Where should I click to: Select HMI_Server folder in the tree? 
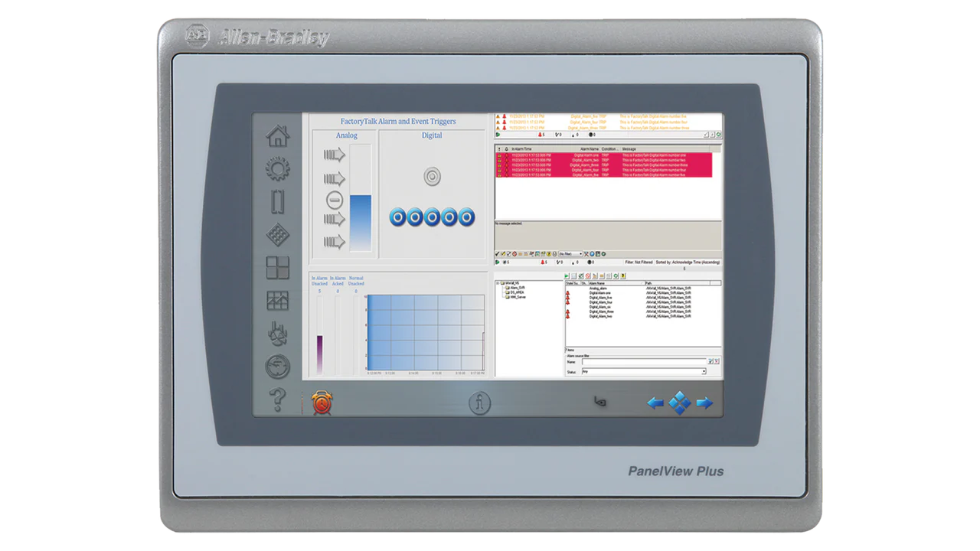click(x=515, y=297)
